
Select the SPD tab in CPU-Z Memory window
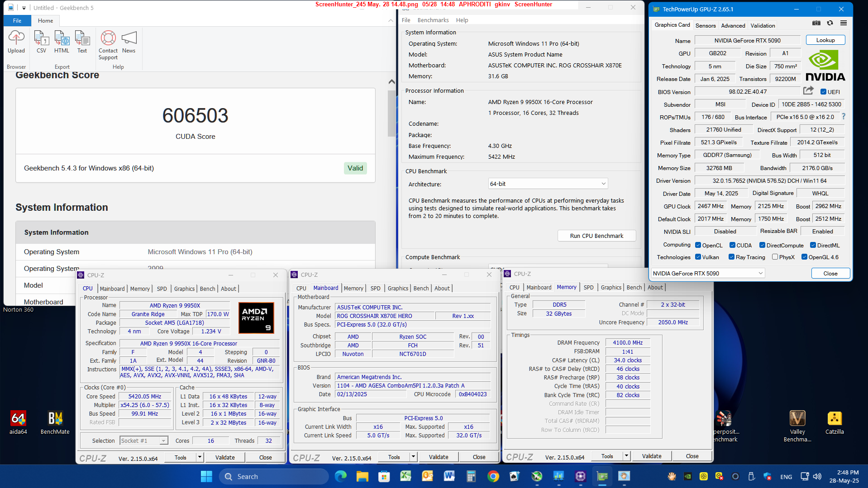588,287
